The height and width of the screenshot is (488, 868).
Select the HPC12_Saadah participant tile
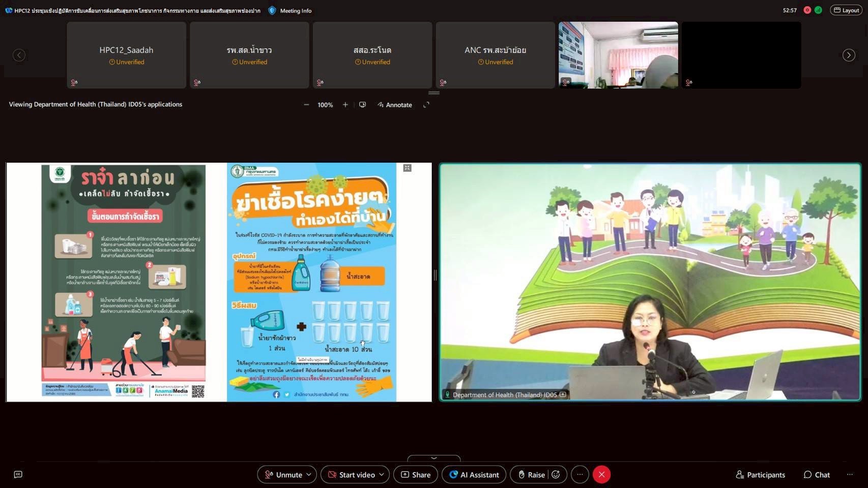pyautogui.click(x=126, y=55)
